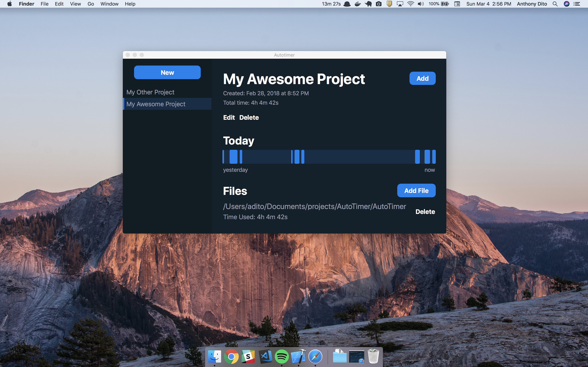Click the Add File button
The width and height of the screenshot is (588, 367).
tap(416, 190)
